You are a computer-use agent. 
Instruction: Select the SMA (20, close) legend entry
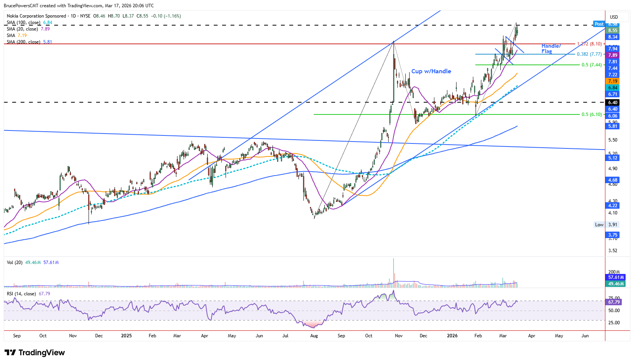pos(28,29)
